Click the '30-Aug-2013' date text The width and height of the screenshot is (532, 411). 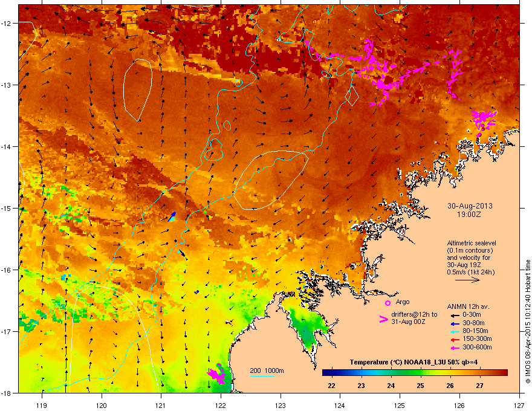pos(470,206)
